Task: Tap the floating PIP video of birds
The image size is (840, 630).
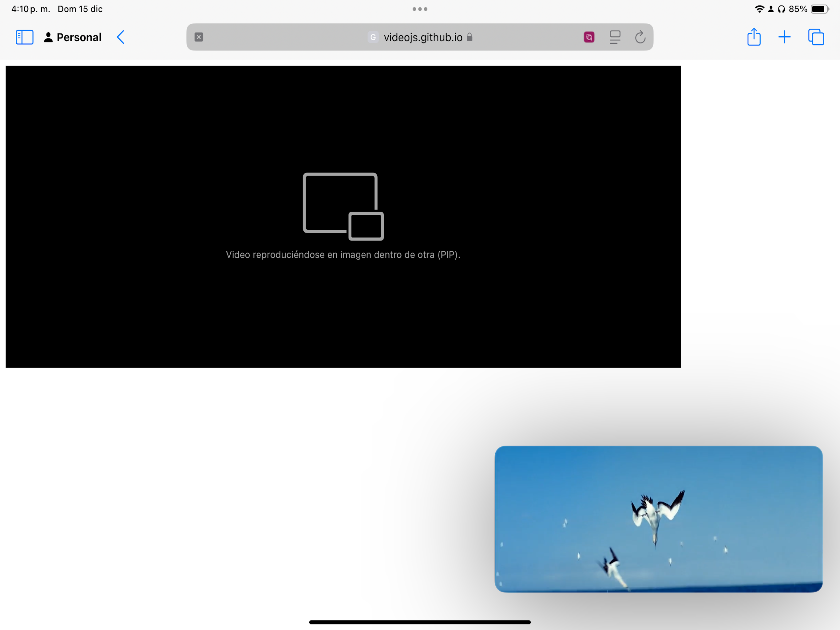Action: point(659,519)
